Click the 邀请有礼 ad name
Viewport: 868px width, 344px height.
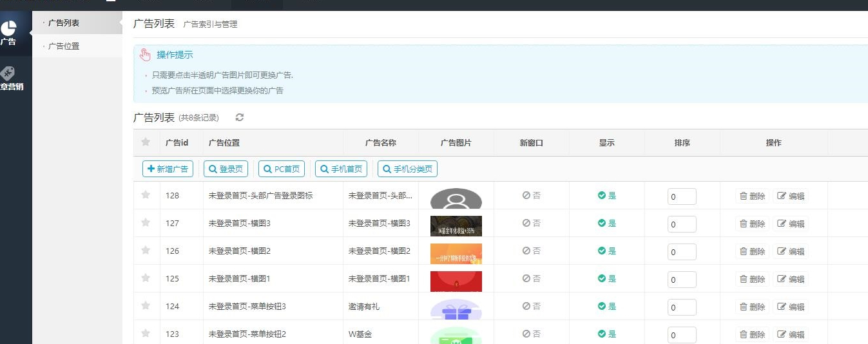pos(364,306)
